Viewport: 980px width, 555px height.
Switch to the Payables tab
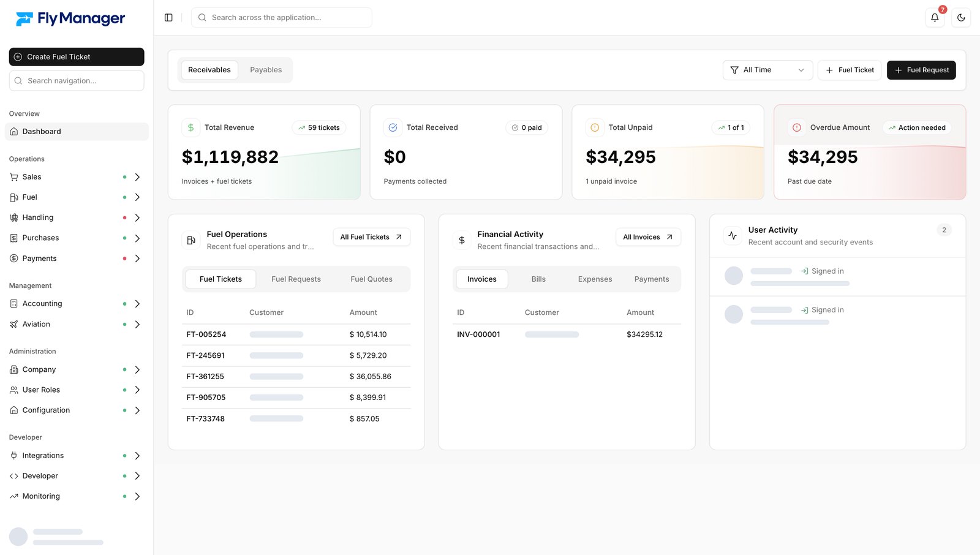click(266, 70)
